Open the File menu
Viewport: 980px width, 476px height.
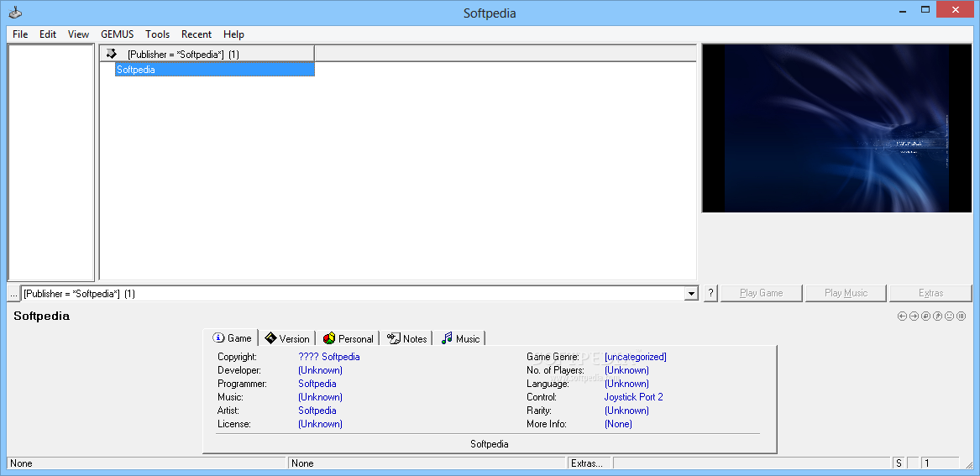20,34
